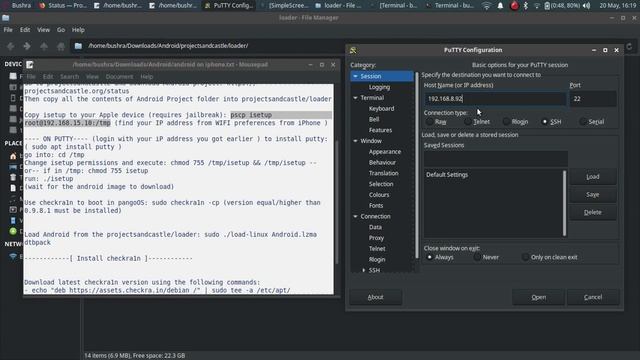The width and height of the screenshot is (640, 360).
Task: Open Keyboard settings in category tree
Action: 381,109
